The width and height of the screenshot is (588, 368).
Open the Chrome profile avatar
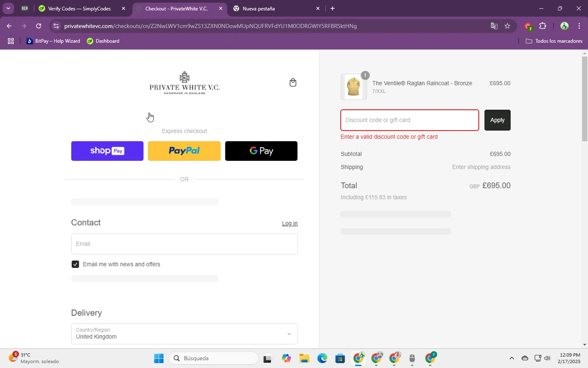click(x=564, y=26)
